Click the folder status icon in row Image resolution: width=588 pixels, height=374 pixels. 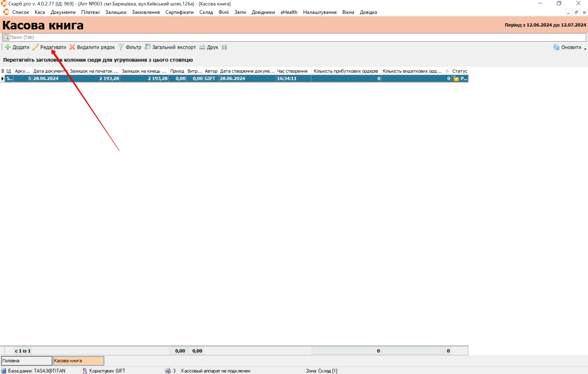pyautogui.click(x=456, y=79)
